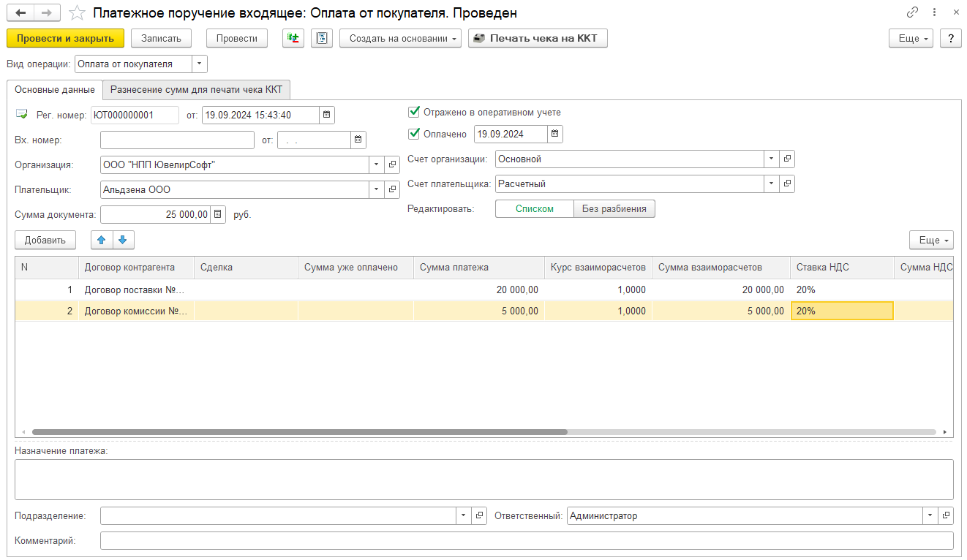
Task: Go forward with the right arrow
Action: click(47, 13)
